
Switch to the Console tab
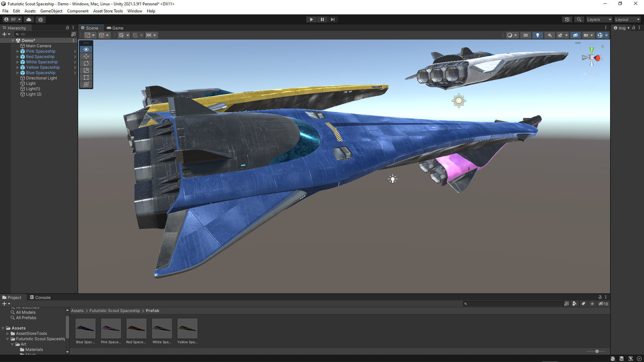coord(40,297)
